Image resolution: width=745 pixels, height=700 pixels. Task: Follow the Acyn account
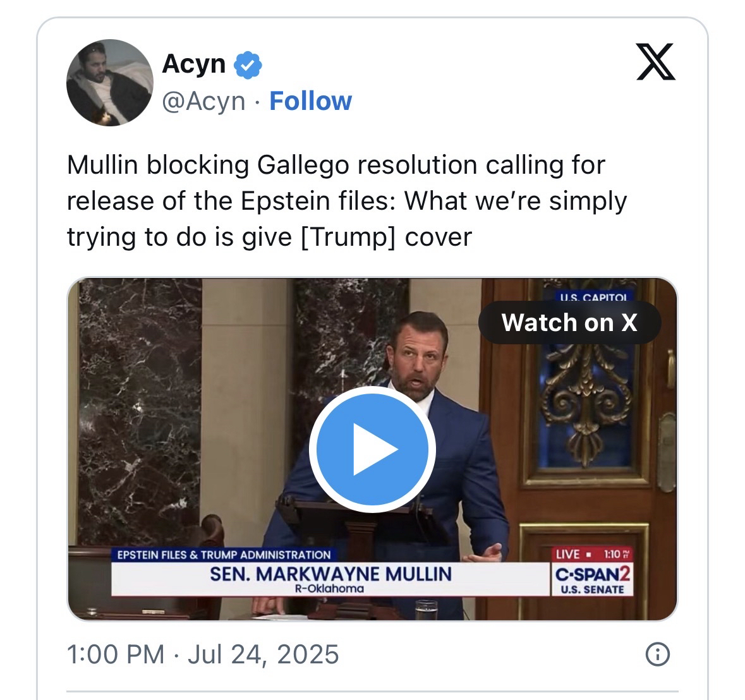[310, 101]
